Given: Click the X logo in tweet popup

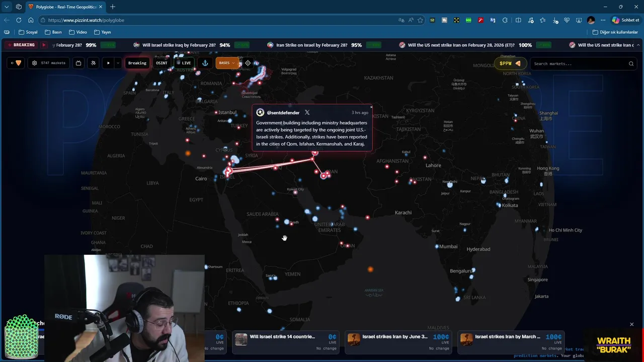Looking at the screenshot, I should (307, 113).
